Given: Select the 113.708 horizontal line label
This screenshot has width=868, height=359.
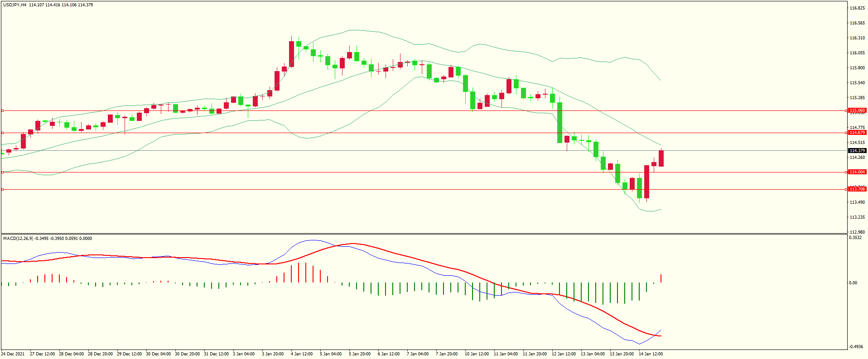Looking at the screenshot, I should pos(857,189).
